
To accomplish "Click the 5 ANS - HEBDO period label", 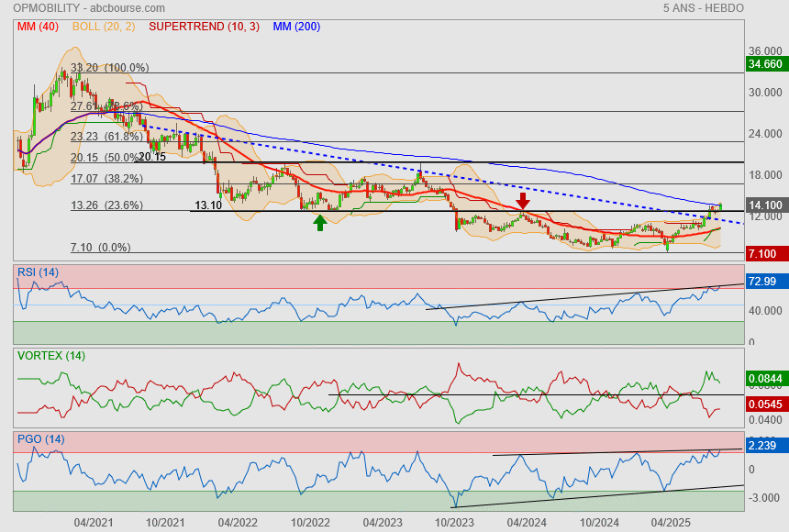I will (x=703, y=8).
